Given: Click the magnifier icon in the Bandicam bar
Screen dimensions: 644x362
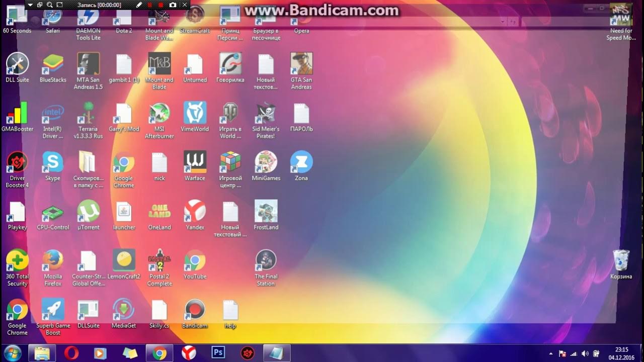Looking at the screenshot, I should point(49,5).
